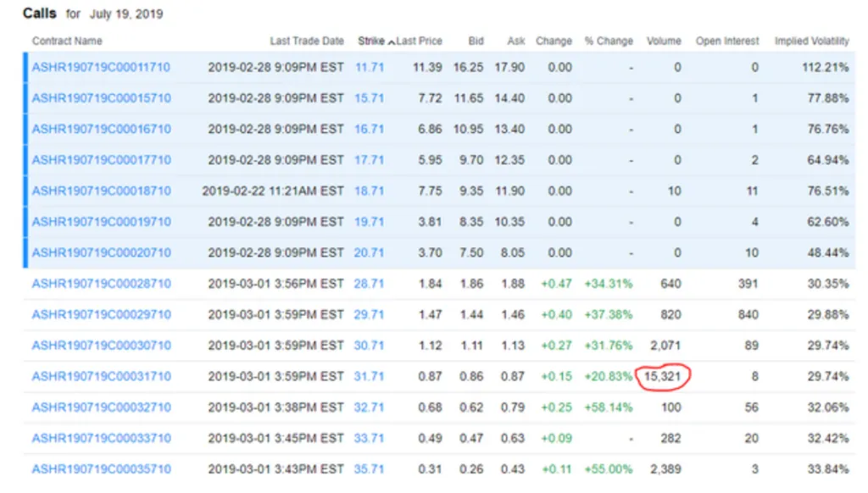Sort by Last Trade Date column header

[307, 41]
